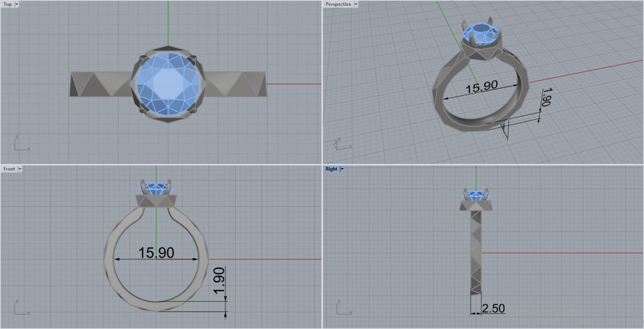Image resolution: width=644 pixels, height=329 pixels.
Task: Open the Top viewport dropdown arrow
Action: 17,4
